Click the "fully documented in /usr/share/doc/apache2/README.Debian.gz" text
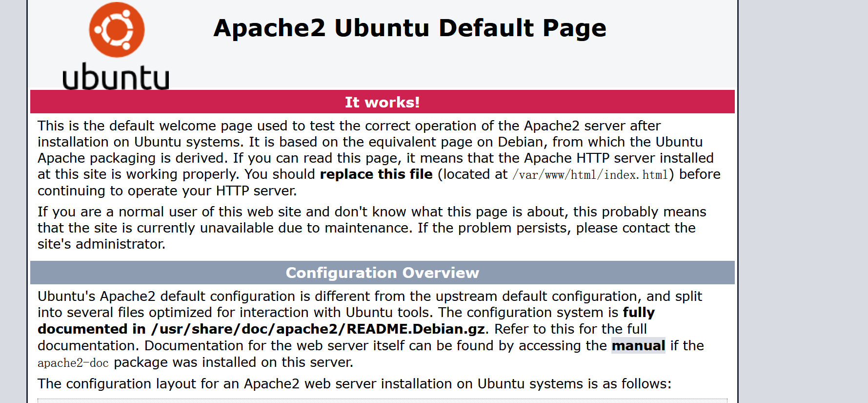 click(346, 321)
